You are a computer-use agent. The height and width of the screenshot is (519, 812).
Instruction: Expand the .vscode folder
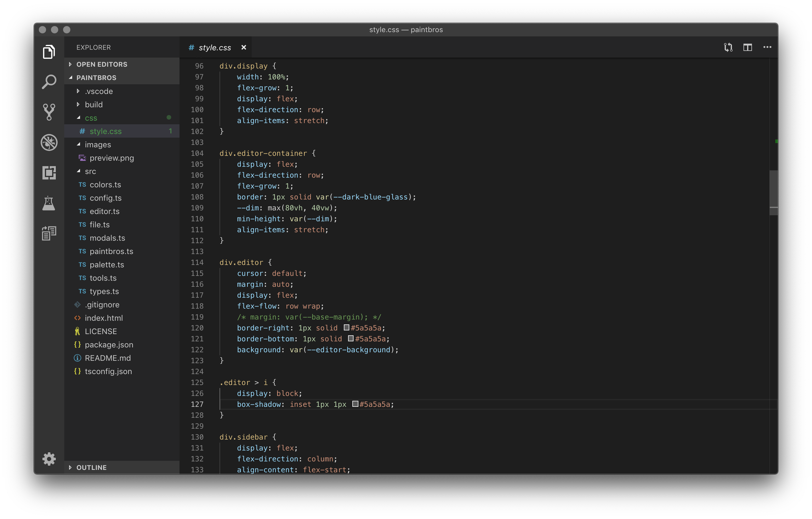tap(78, 91)
